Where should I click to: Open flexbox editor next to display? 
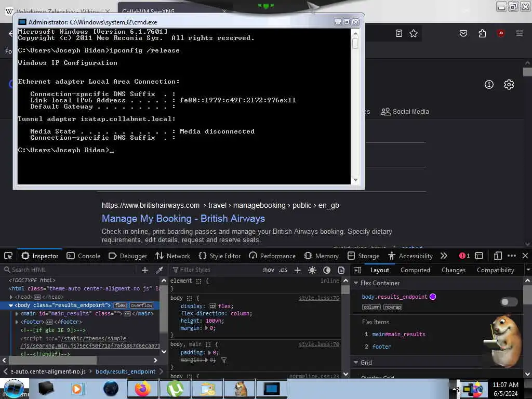(212, 306)
